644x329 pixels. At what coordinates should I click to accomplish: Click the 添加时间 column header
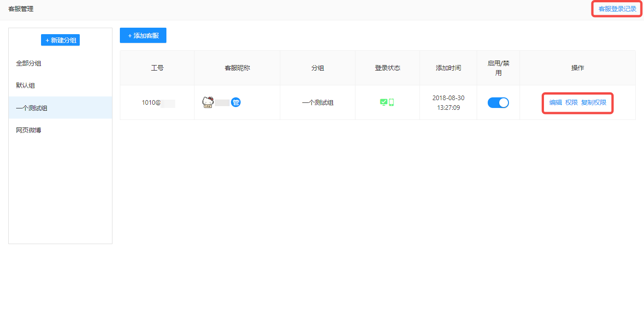448,67
